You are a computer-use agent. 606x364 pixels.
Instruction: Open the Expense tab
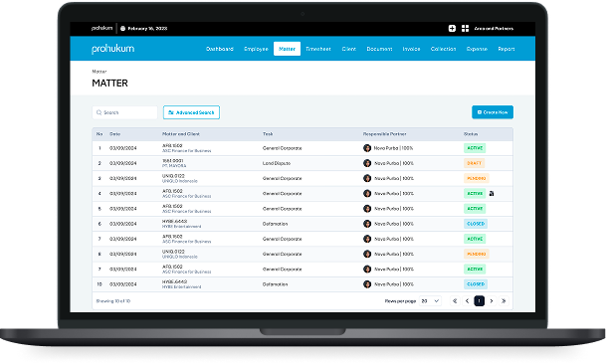click(x=477, y=49)
